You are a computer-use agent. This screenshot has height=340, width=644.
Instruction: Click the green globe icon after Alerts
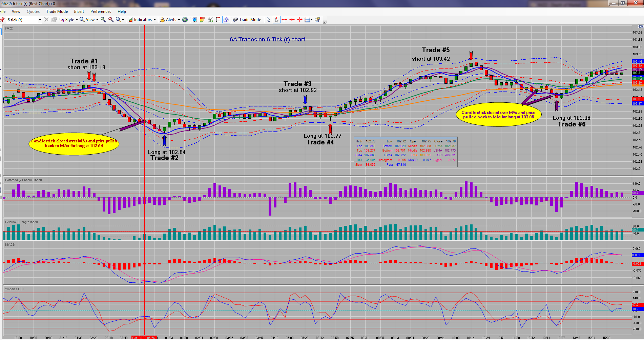pyautogui.click(x=185, y=20)
